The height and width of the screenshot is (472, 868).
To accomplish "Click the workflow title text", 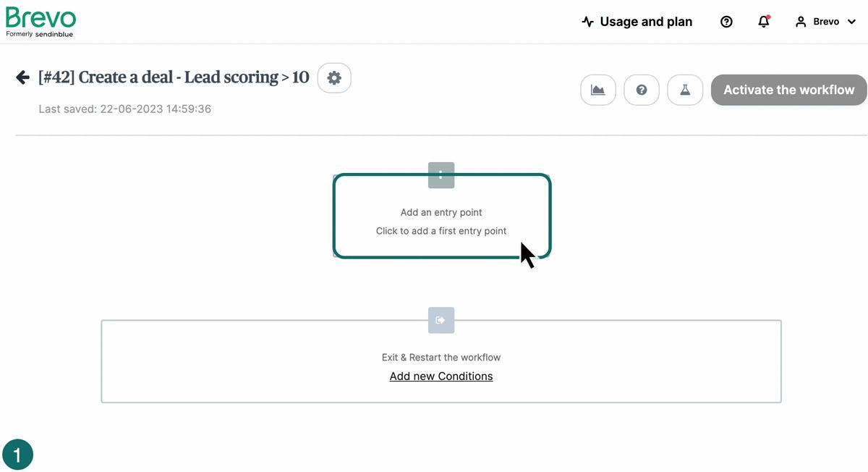I will point(174,77).
